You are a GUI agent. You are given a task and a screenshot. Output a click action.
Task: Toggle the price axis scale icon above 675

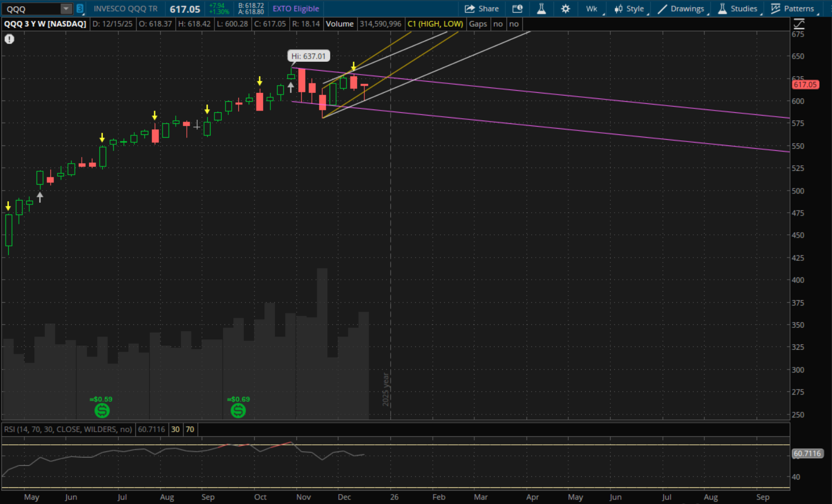pyautogui.click(x=799, y=24)
